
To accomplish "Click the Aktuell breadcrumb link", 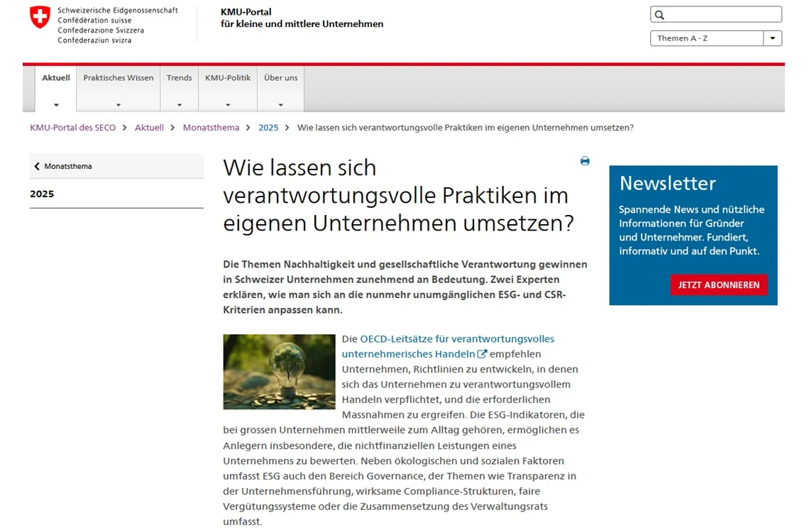I will pos(149,128).
